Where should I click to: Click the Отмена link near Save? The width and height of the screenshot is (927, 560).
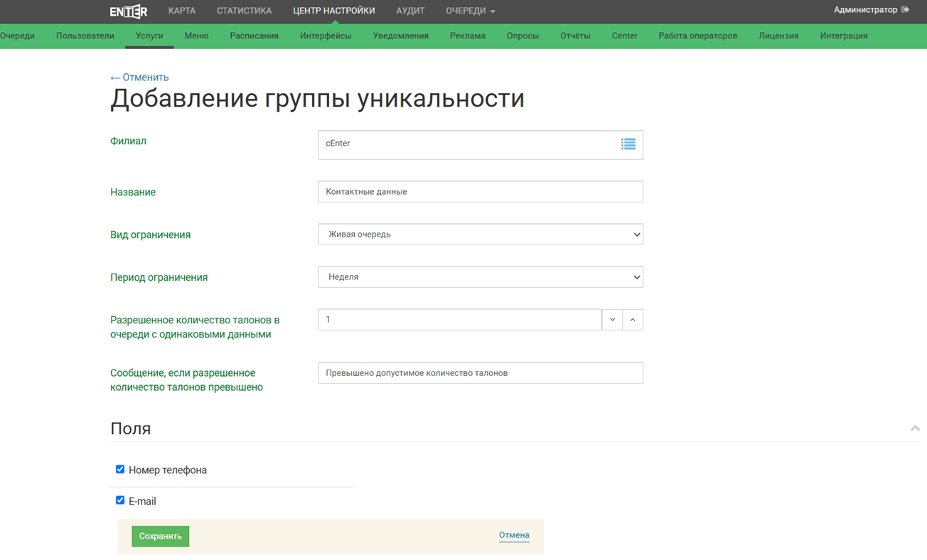514,535
